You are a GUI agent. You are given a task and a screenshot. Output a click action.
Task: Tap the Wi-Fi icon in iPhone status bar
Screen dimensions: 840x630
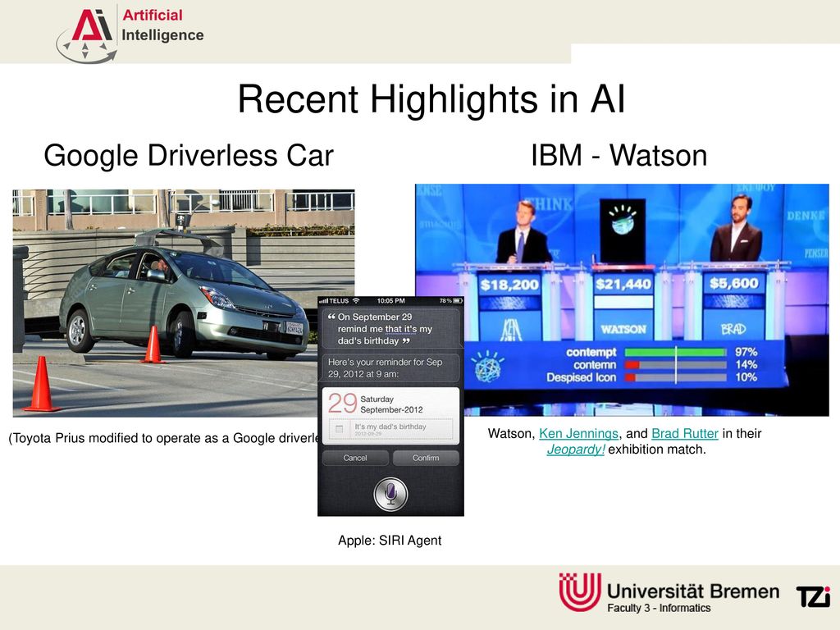(x=356, y=301)
